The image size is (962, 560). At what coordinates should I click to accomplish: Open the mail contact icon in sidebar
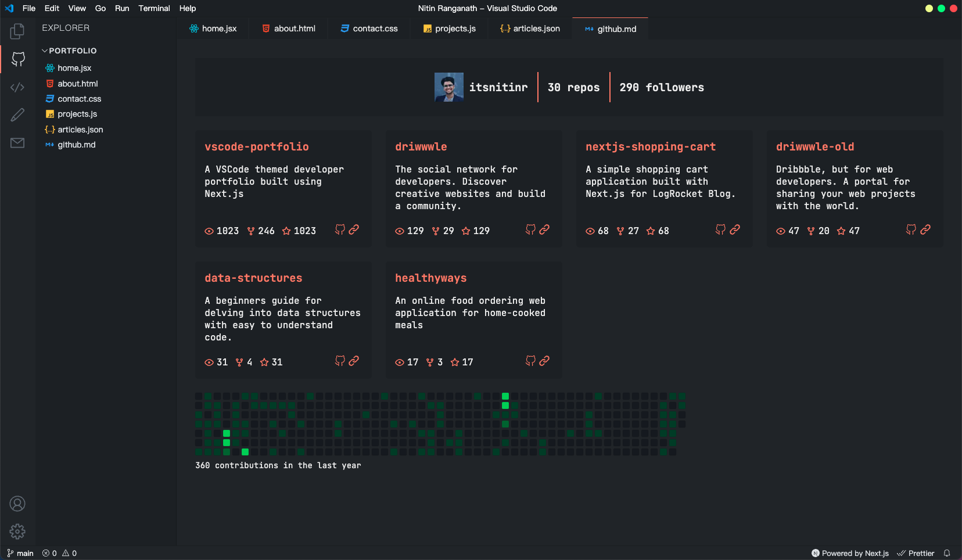pos(17,143)
